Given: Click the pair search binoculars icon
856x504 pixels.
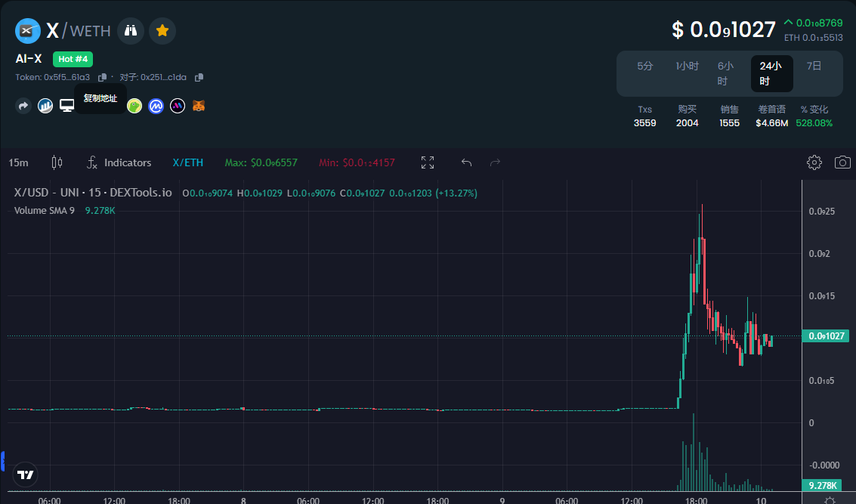Looking at the screenshot, I should [130, 30].
